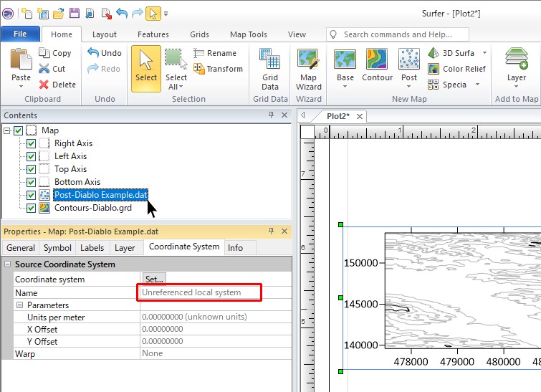Switch to the View ribbon tab
The image size is (541, 392).
[297, 34]
